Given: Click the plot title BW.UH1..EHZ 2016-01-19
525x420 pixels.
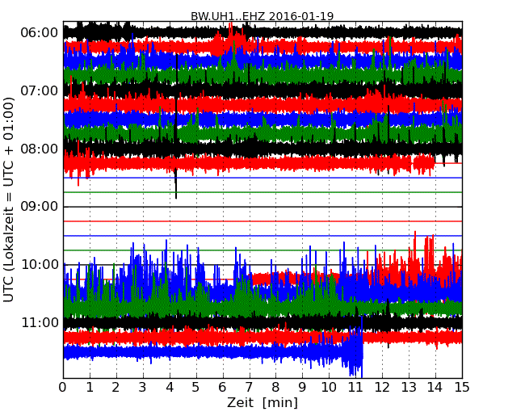Looking at the screenshot, I should (262, 16).
